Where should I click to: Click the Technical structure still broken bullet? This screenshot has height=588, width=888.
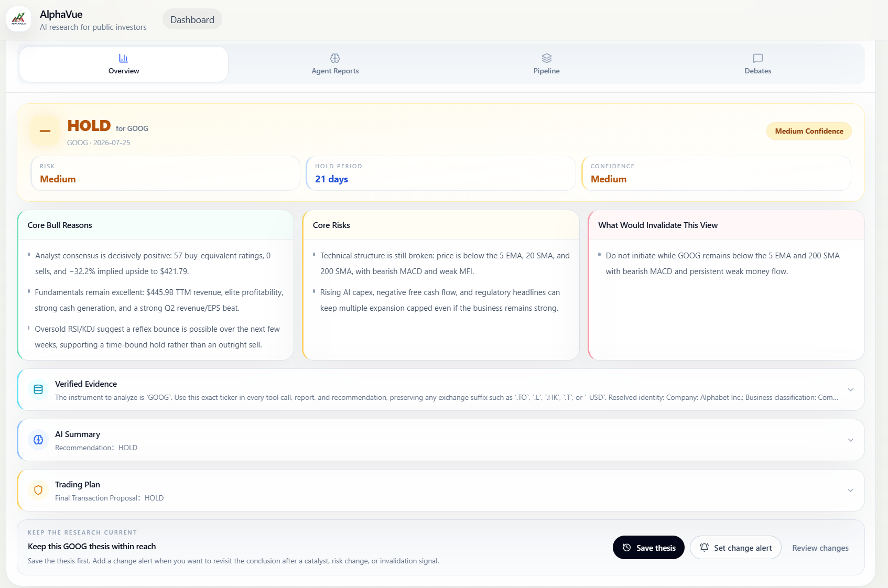point(445,264)
